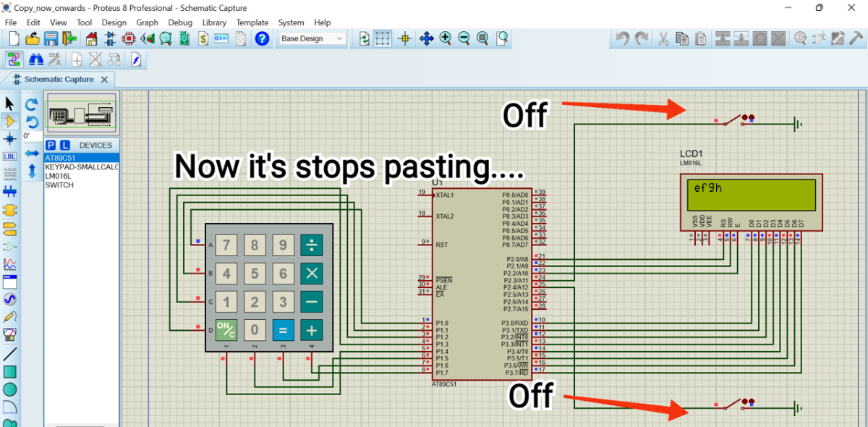The height and width of the screenshot is (427, 868).
Task: Select SWITCH in devices list
Action: coord(81,185)
